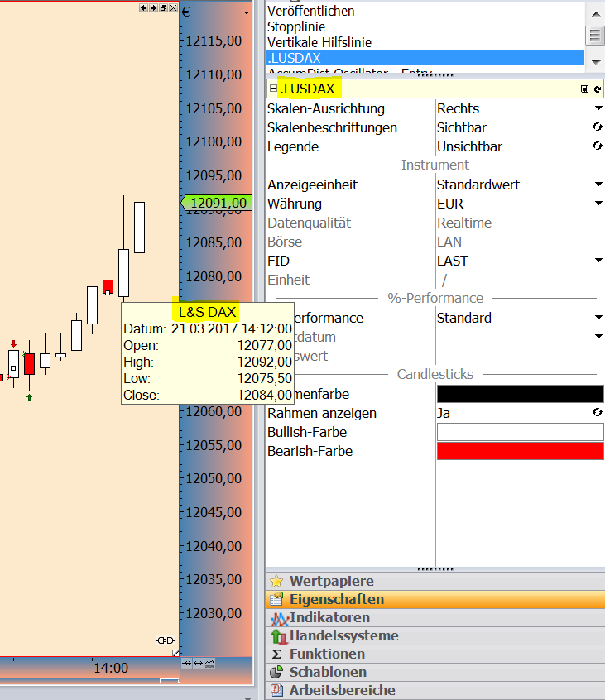Click the 12030,00 scale label
The height and width of the screenshot is (700, 605).
coord(214,613)
